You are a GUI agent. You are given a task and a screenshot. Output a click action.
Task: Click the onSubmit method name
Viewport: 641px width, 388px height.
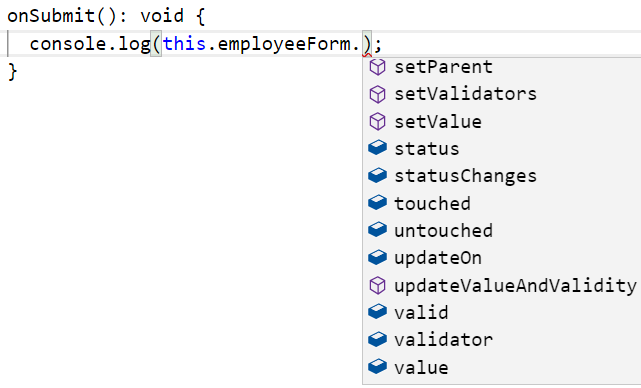click(51, 16)
